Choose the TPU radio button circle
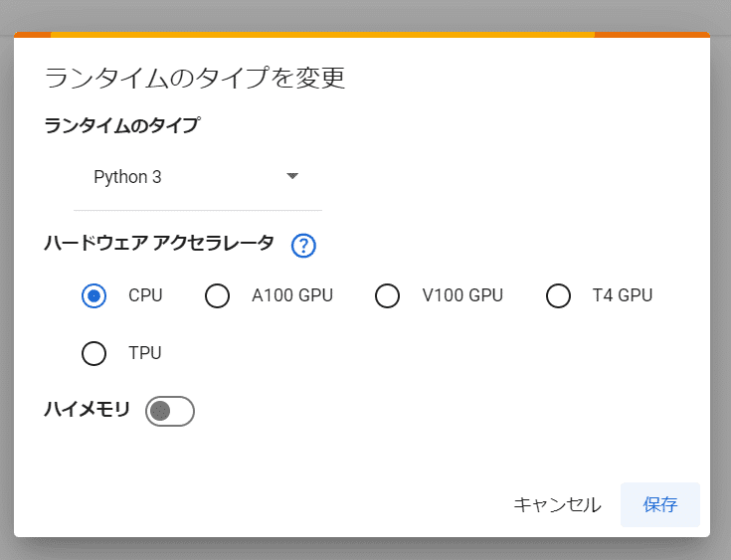The height and width of the screenshot is (560, 731). tap(94, 353)
